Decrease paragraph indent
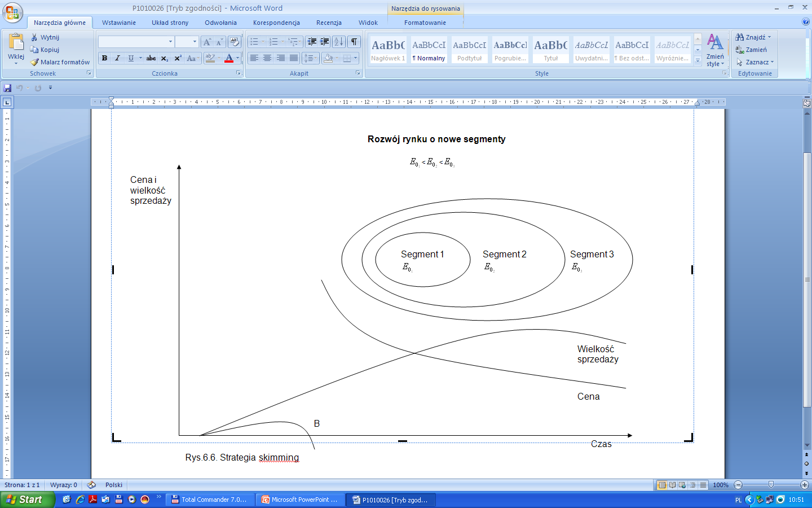812x508 pixels. (312, 42)
